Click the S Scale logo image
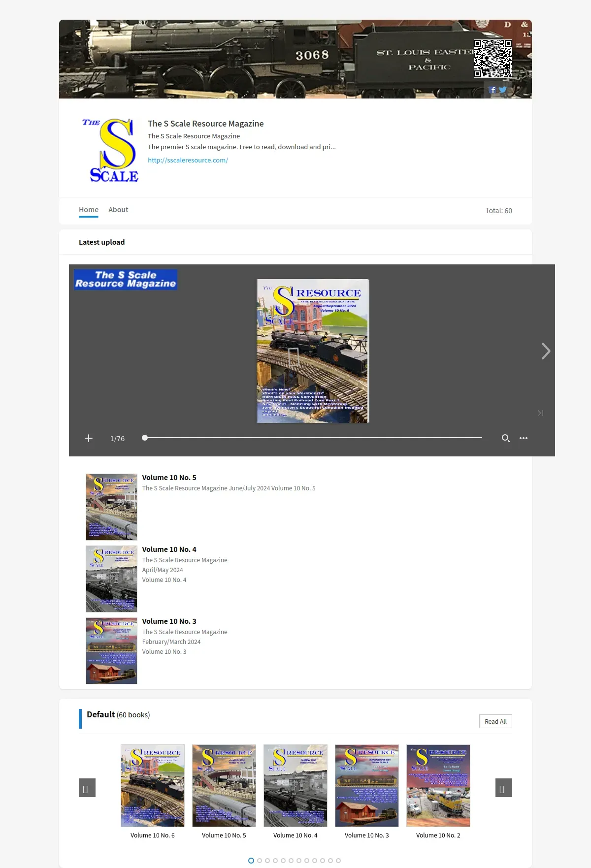The height and width of the screenshot is (868, 591). click(x=111, y=151)
